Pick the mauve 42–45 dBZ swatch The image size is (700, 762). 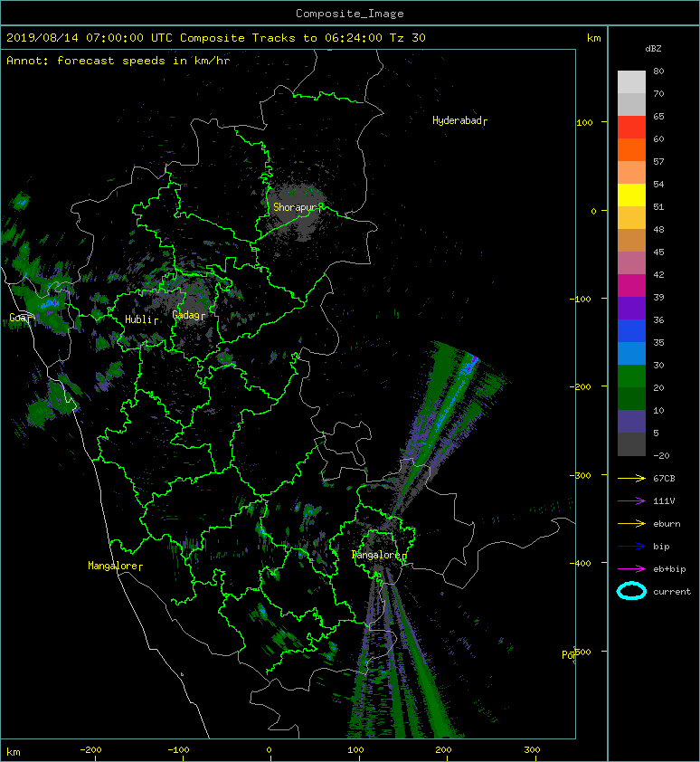click(x=631, y=263)
